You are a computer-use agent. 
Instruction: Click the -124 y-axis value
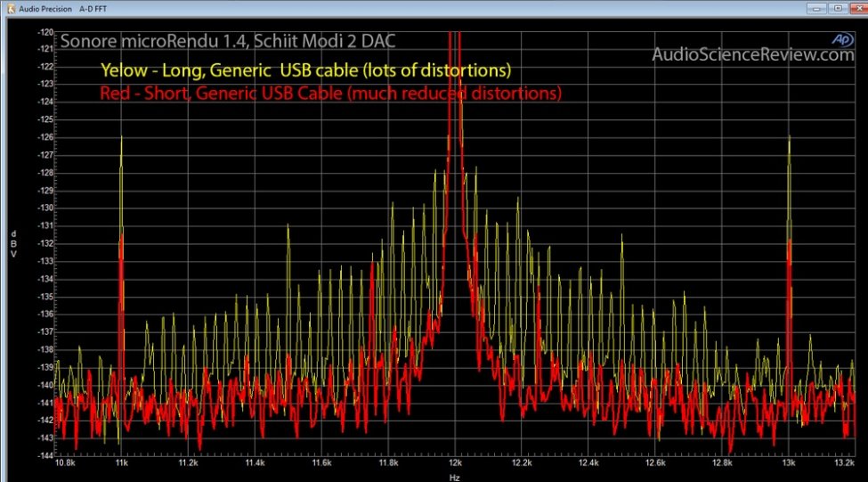(x=45, y=102)
